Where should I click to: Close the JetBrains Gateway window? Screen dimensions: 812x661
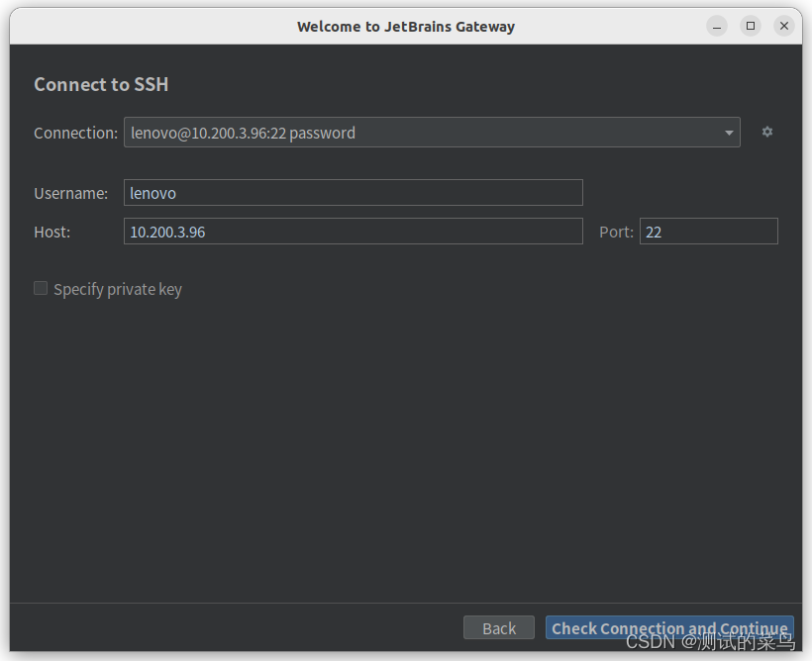(784, 26)
